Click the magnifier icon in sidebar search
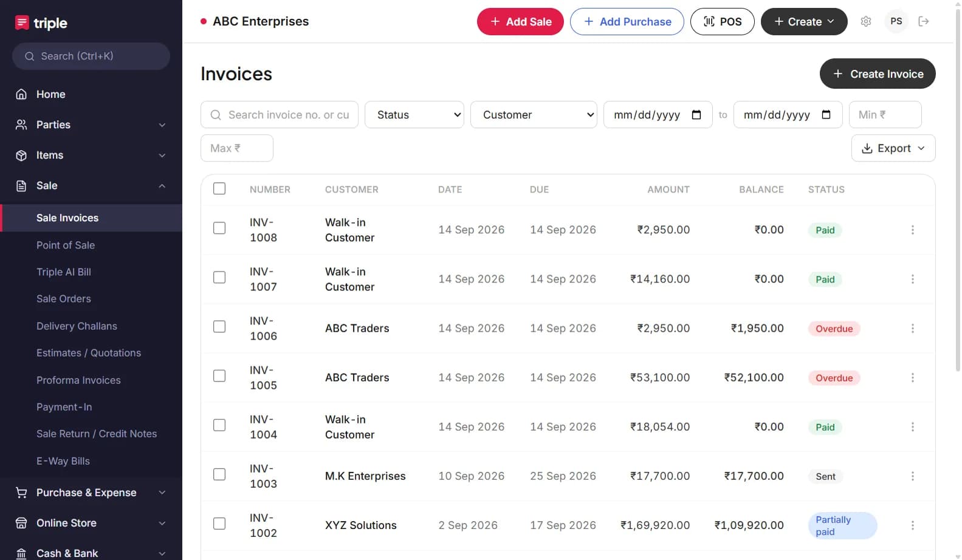Viewport: 962px width, 560px height. tap(29, 56)
